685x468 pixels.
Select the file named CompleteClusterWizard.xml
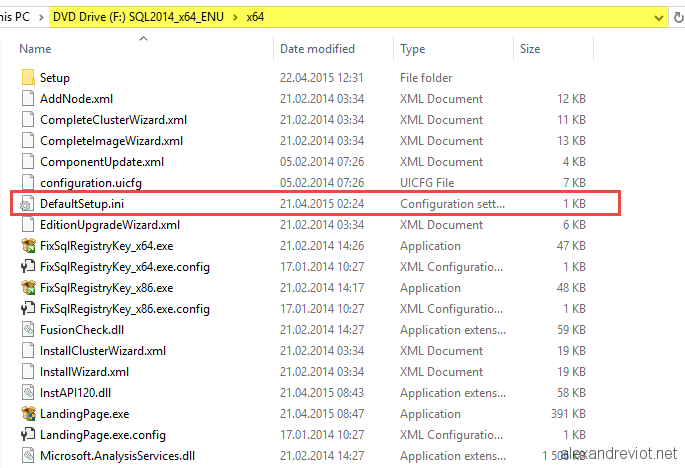[x=114, y=119]
